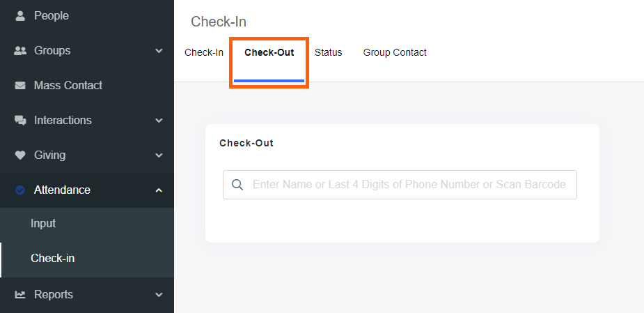The image size is (644, 313).
Task: Click the Mass Contact envelope icon
Action: 20,86
